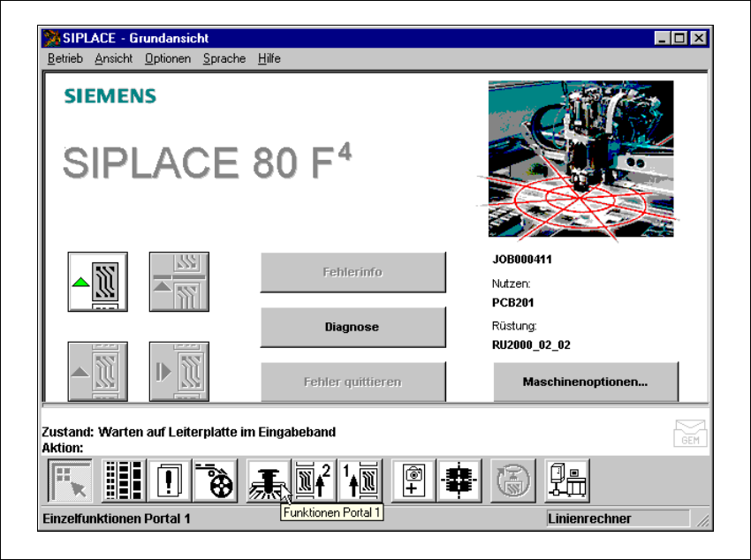Click the component tape reel icon

coord(215,481)
